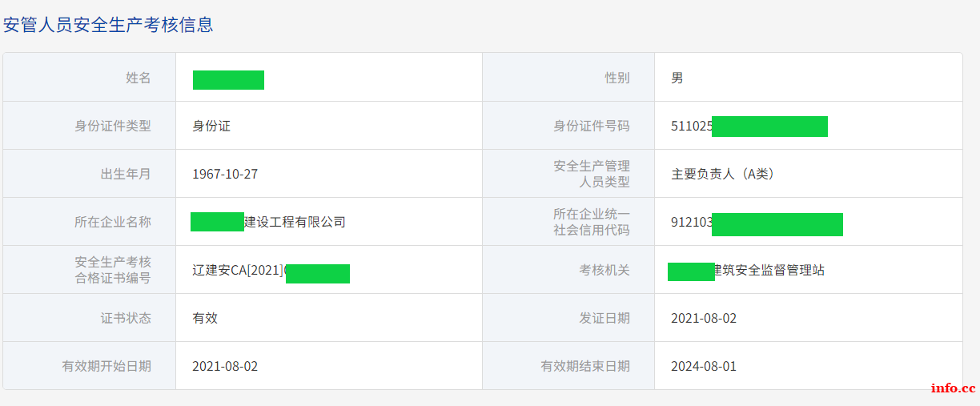The height and width of the screenshot is (406, 980).
Task: Click the end date 2024-08-01
Action: 704,366
